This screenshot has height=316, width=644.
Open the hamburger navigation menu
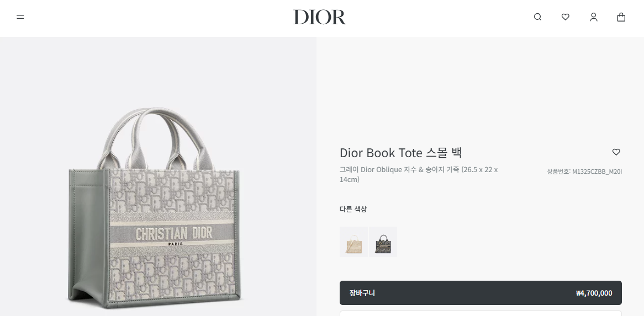pyautogui.click(x=20, y=17)
